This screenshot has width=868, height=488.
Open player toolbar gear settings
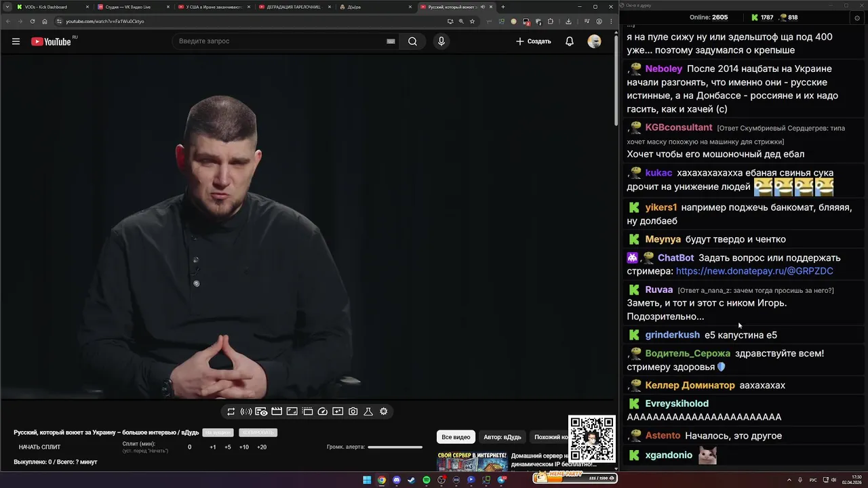pyautogui.click(x=384, y=411)
